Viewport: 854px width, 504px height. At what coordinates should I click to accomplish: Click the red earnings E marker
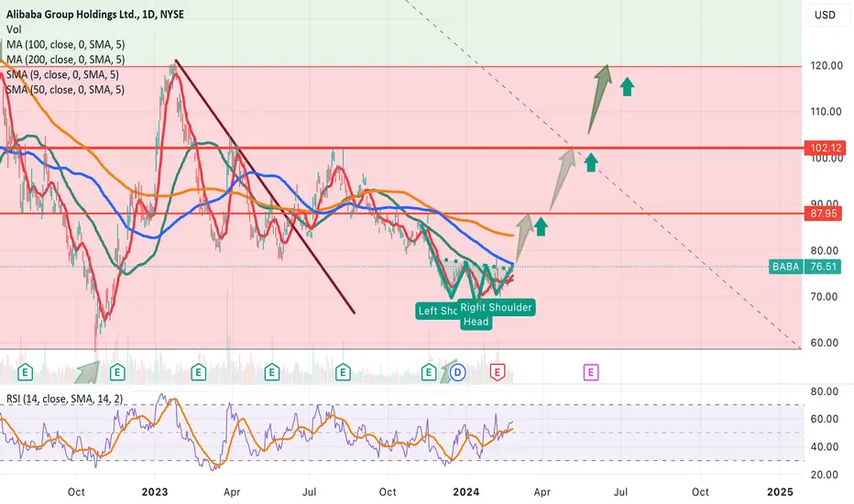[x=497, y=373]
